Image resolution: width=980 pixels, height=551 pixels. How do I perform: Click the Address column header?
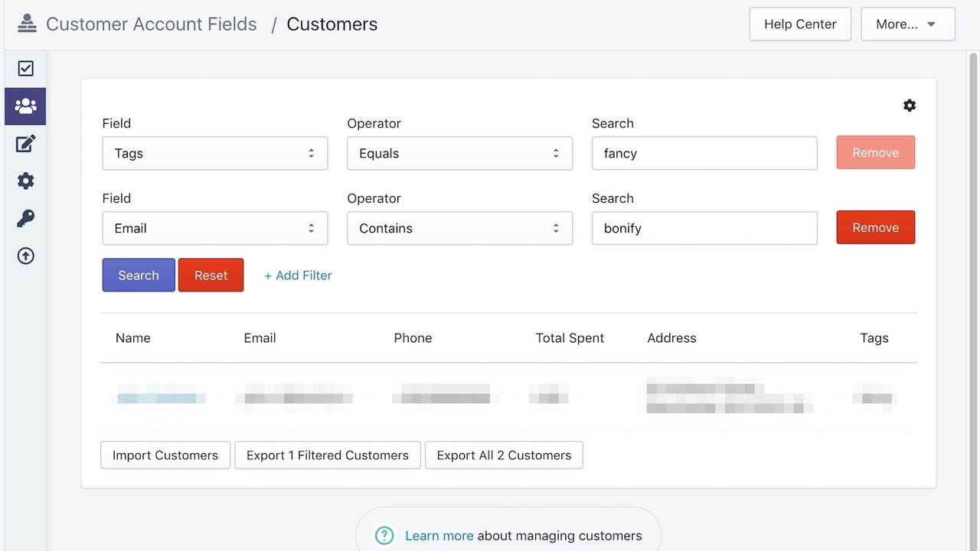tap(671, 338)
